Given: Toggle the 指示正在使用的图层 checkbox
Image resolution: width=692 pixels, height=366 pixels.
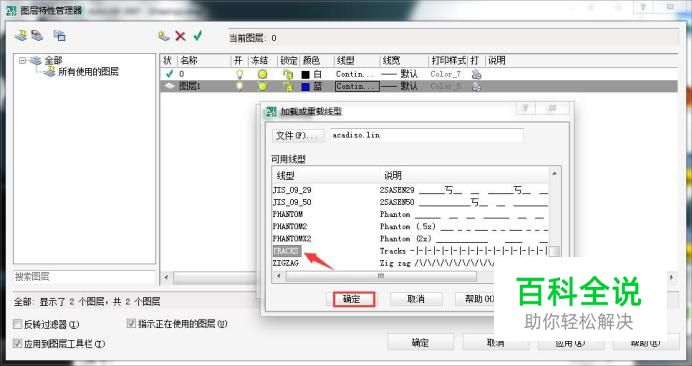Looking at the screenshot, I should [x=131, y=324].
